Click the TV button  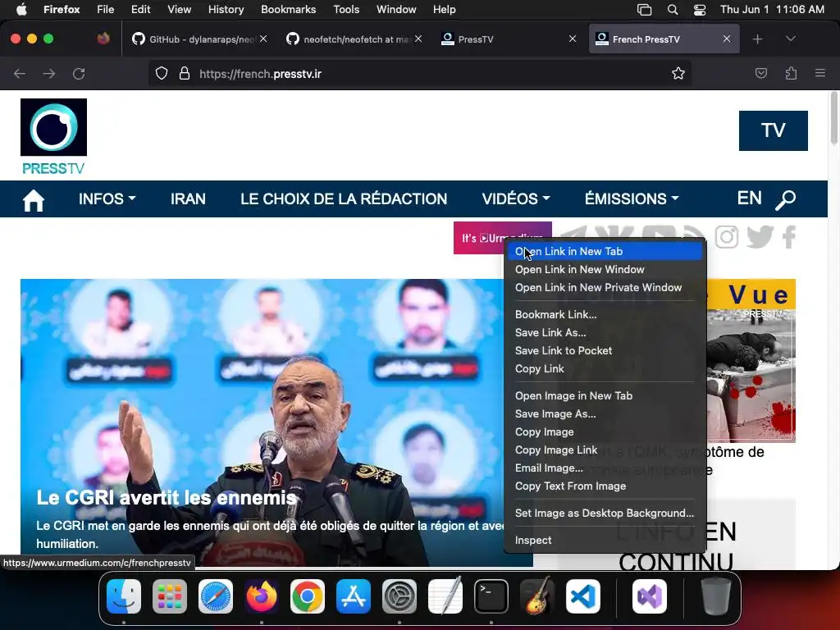pyautogui.click(x=773, y=130)
